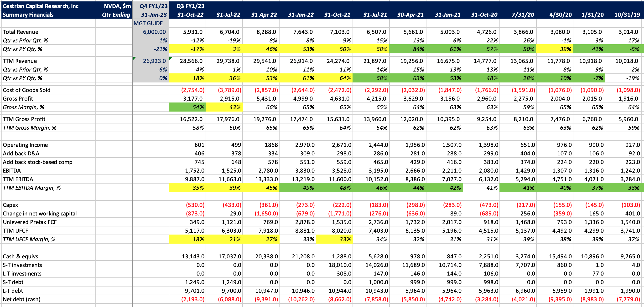Click working capital change value (873.0)
This screenshot has width=644, height=307.
pos(195,214)
